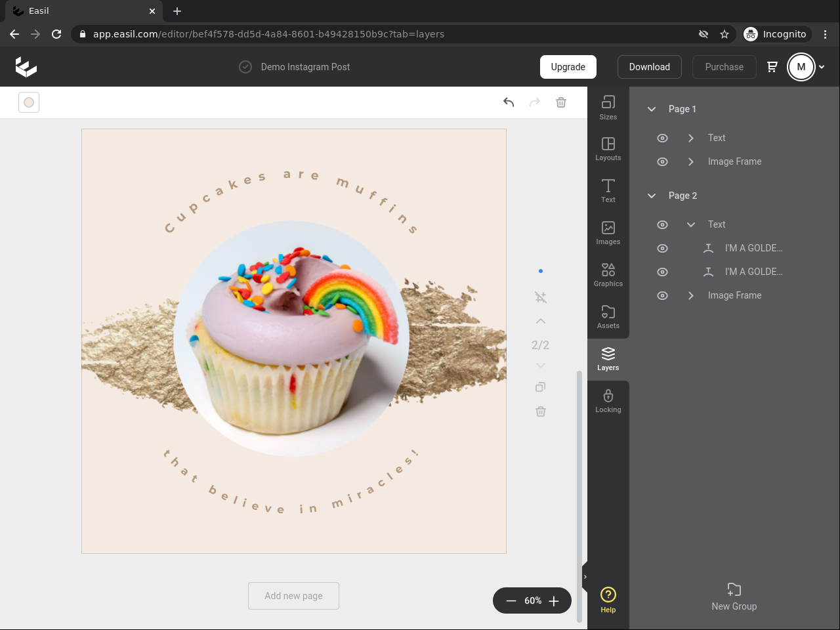This screenshot has width=840, height=630.
Task: Open the Images tab
Action: (x=608, y=233)
